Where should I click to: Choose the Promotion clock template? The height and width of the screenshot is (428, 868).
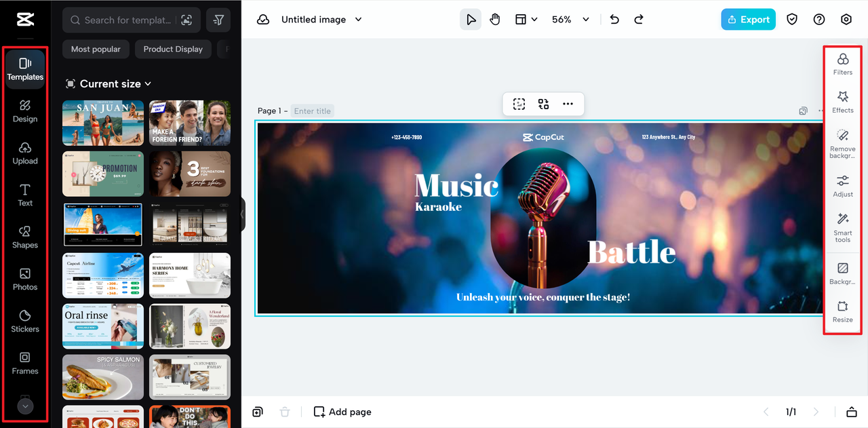point(103,174)
